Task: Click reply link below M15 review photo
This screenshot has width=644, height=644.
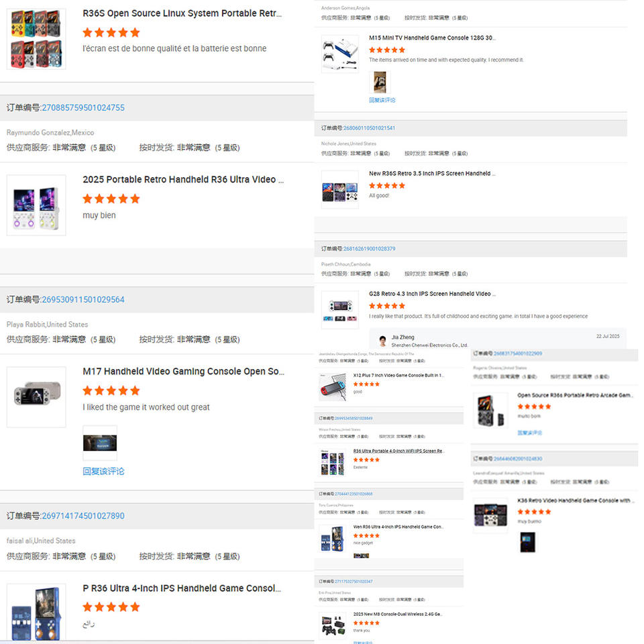Action: [x=382, y=100]
